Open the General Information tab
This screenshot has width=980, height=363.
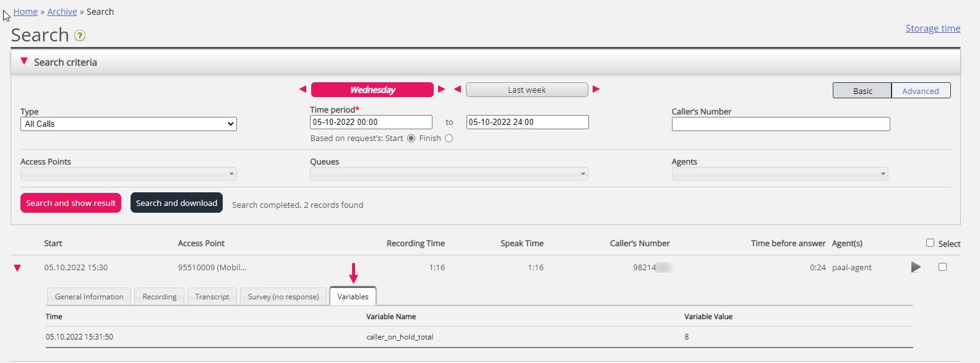pos(89,297)
